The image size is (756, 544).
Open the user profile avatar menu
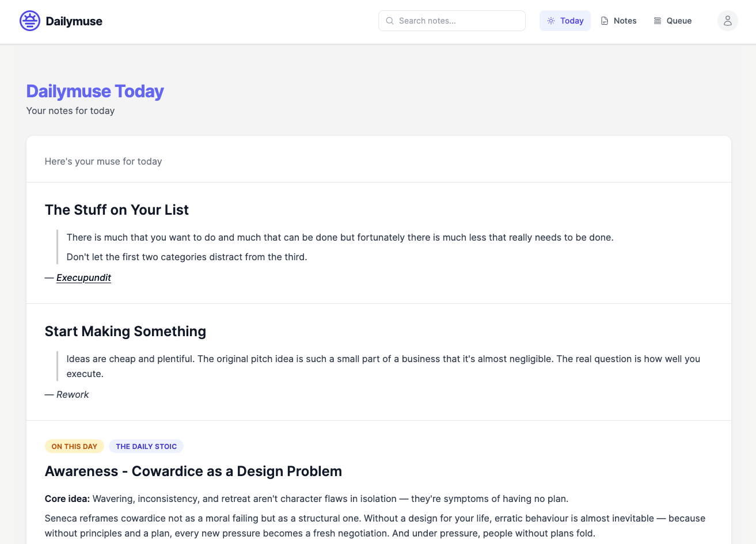click(x=728, y=21)
